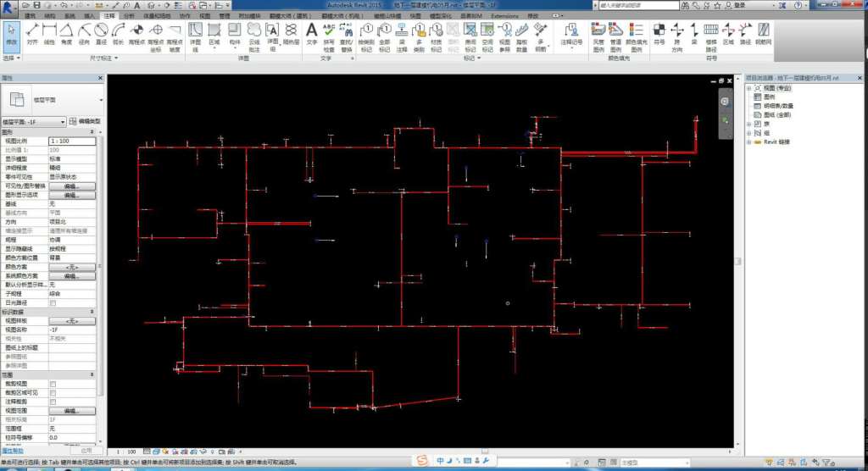The height and width of the screenshot is (471, 868).
Task: Select the Detail Line (详图线) tool
Action: pos(196,37)
